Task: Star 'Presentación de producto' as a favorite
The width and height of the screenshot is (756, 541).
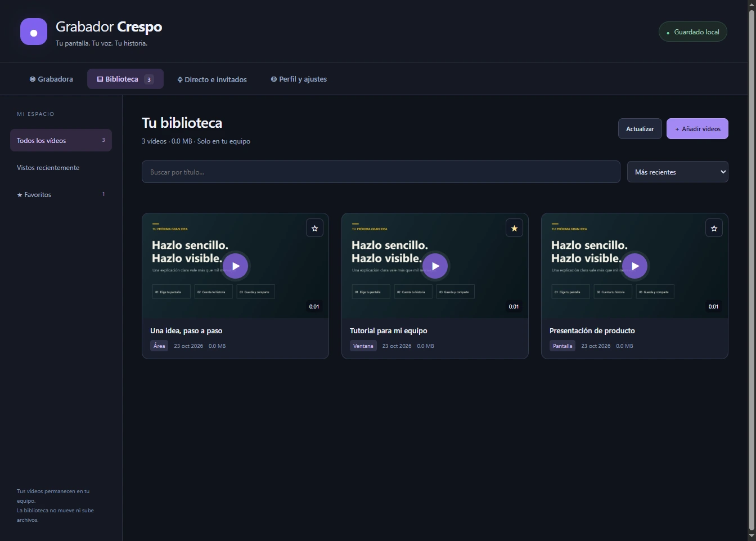Action: click(714, 228)
